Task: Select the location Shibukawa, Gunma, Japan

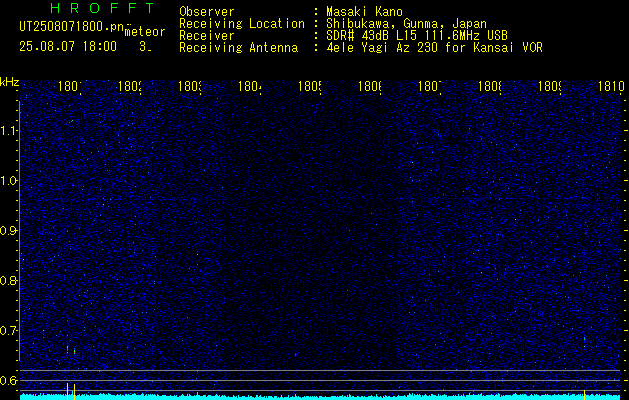Action: coord(406,24)
